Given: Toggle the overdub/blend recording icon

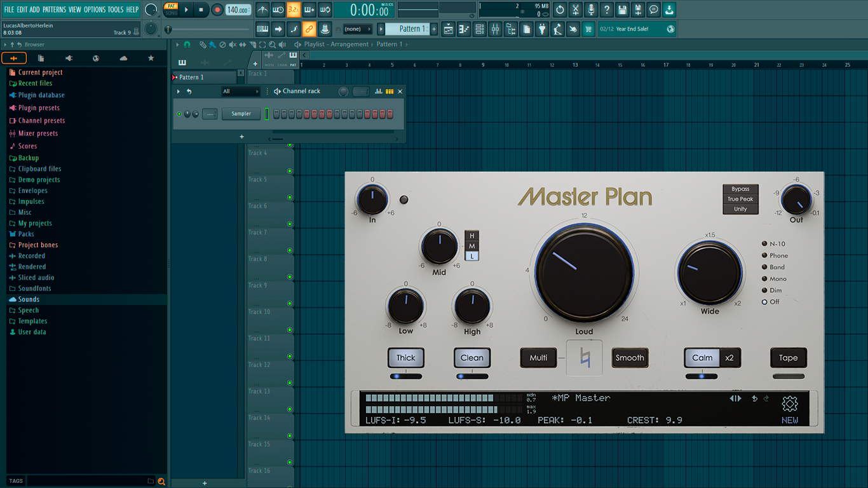Looking at the screenshot, I should (x=309, y=10).
